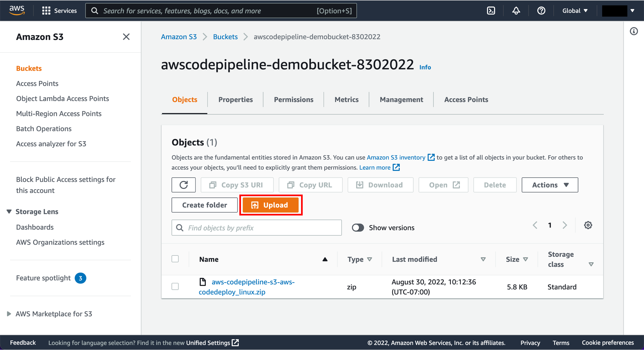
Task: Open Privacy link in footer
Action: pyautogui.click(x=530, y=343)
